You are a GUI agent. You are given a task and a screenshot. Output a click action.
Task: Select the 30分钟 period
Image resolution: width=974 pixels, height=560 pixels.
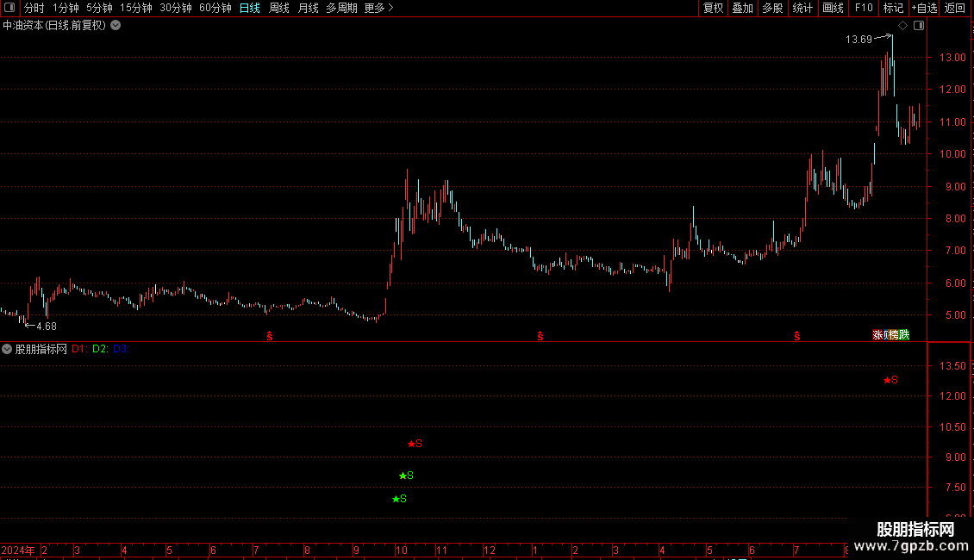[x=176, y=8]
